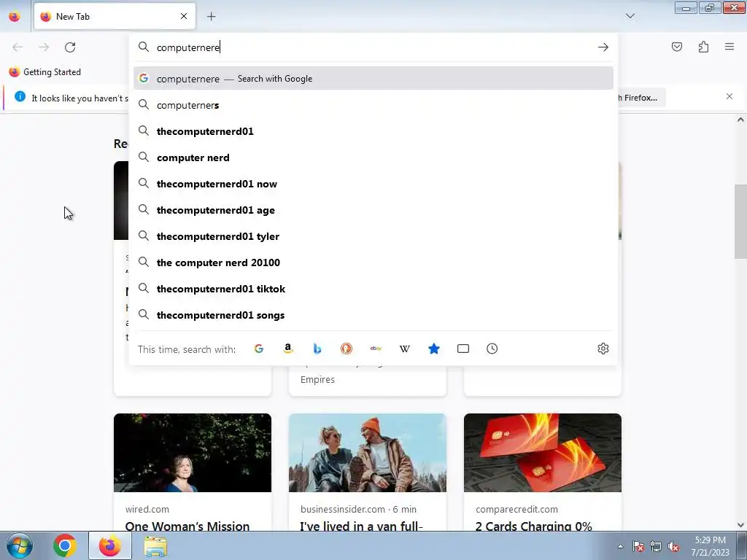The image size is (747, 560).
Task: Open the Extensions puzzle icon
Action: pyautogui.click(x=704, y=47)
